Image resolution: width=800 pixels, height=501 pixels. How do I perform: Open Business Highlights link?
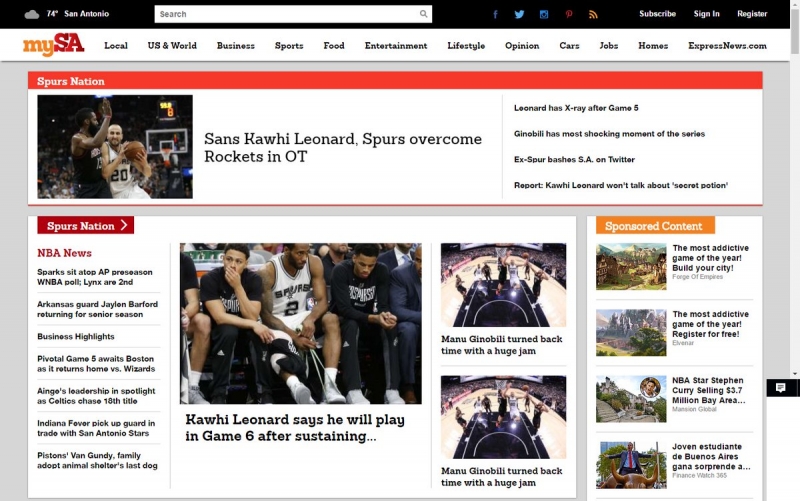[76, 336]
